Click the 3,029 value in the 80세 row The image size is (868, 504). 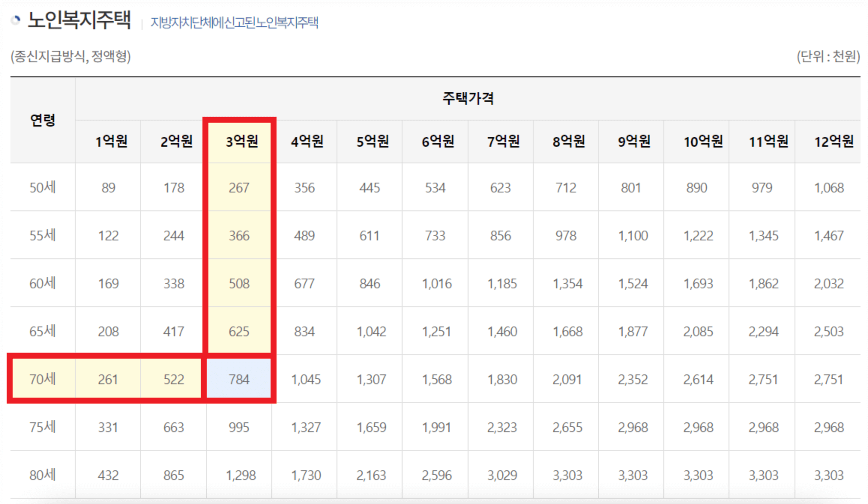[x=502, y=475]
